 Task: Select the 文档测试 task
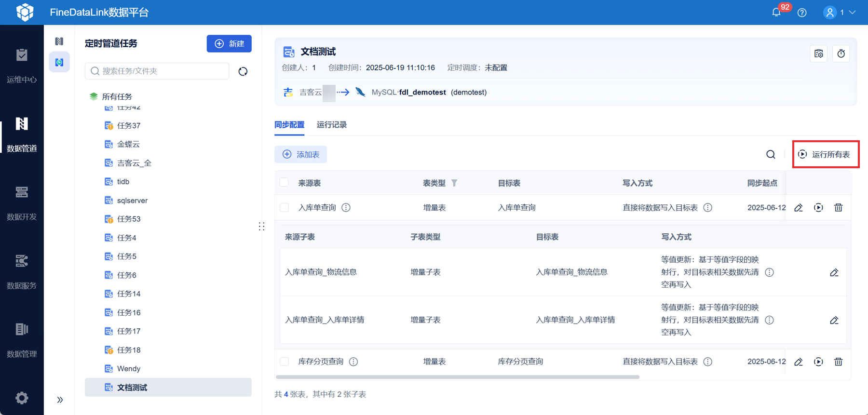[x=168, y=388]
